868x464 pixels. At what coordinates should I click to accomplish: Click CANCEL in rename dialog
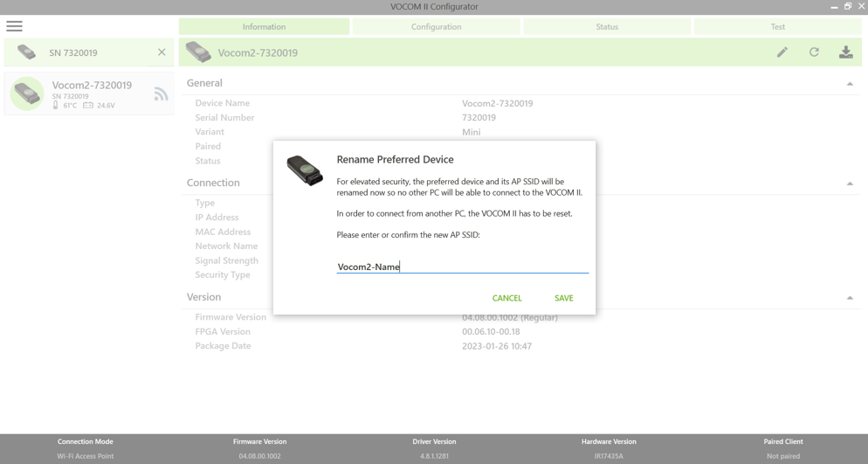[507, 298]
